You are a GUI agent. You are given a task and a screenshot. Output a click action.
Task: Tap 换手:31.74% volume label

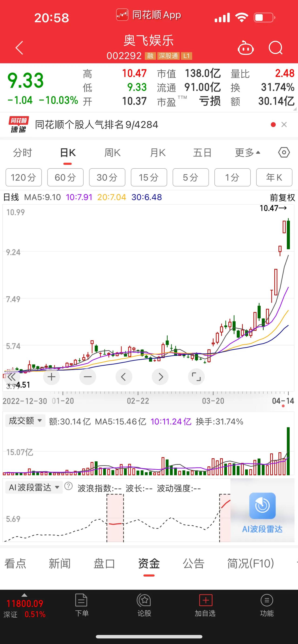(220, 421)
